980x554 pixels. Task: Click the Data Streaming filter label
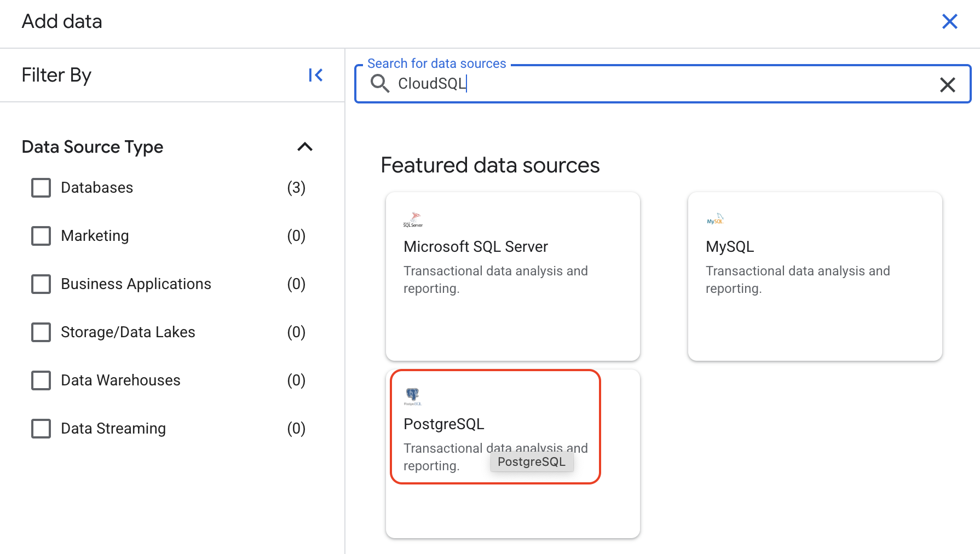click(x=113, y=429)
